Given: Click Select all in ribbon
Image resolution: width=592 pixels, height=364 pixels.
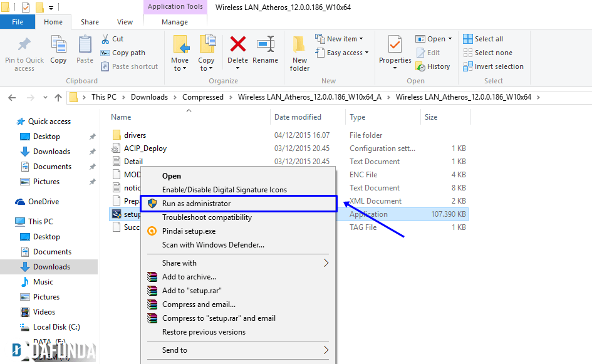Looking at the screenshot, I should (488, 39).
